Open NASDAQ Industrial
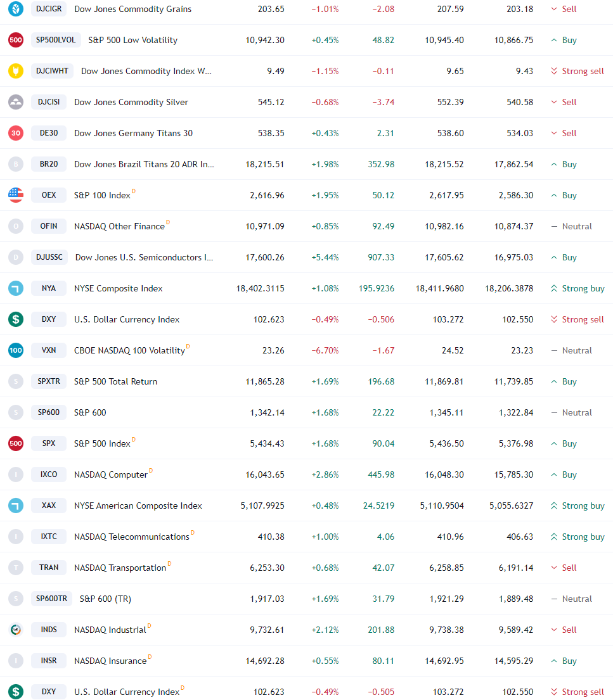Image resolution: width=613 pixels, height=700 pixels. pos(110,630)
